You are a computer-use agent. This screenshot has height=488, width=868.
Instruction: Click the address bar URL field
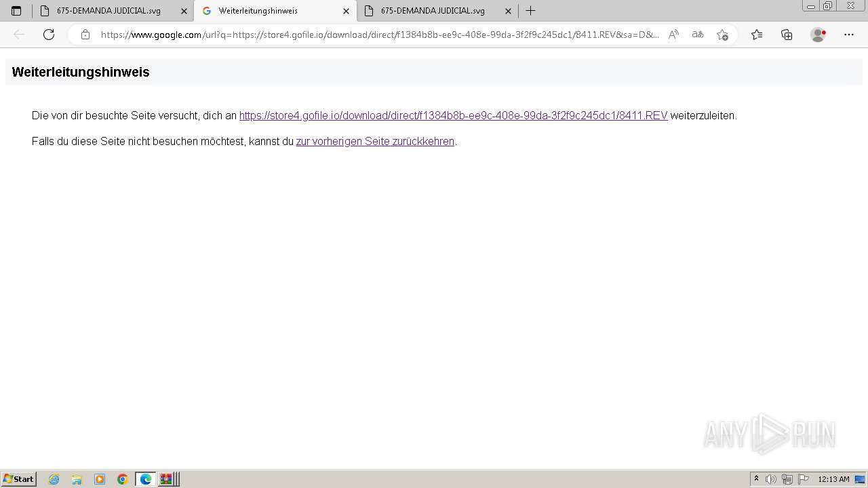[x=380, y=35]
